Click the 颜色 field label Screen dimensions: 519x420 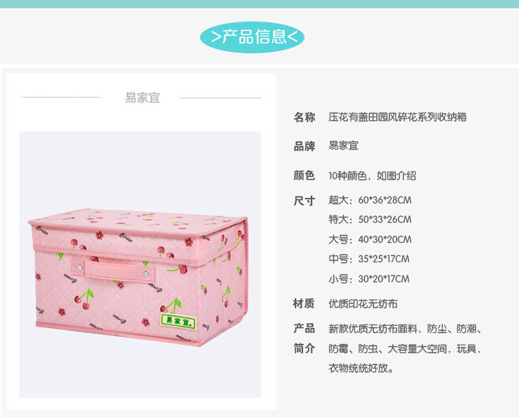[304, 176]
